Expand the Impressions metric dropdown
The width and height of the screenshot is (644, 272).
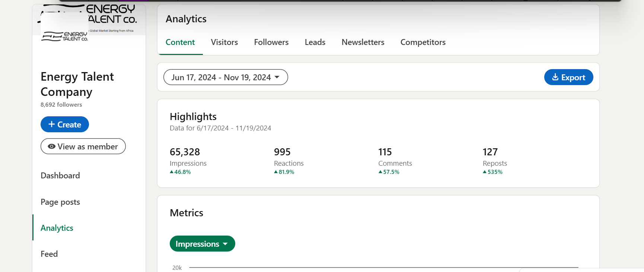(x=203, y=244)
